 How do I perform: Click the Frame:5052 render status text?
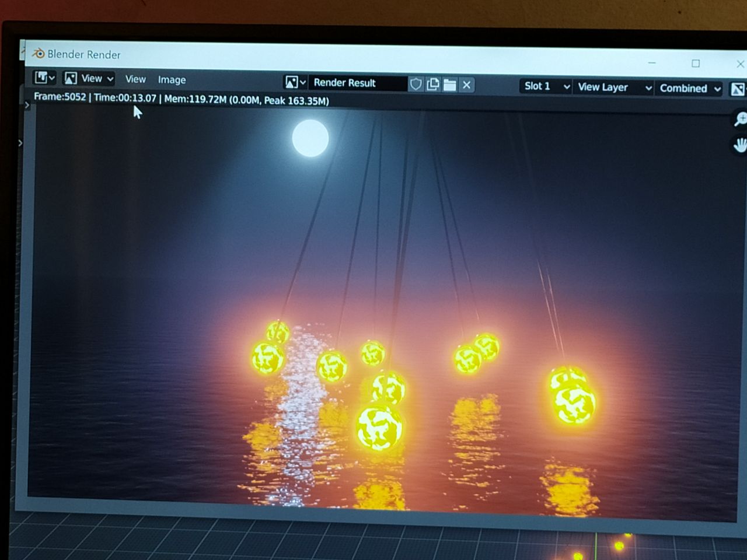tap(60, 97)
